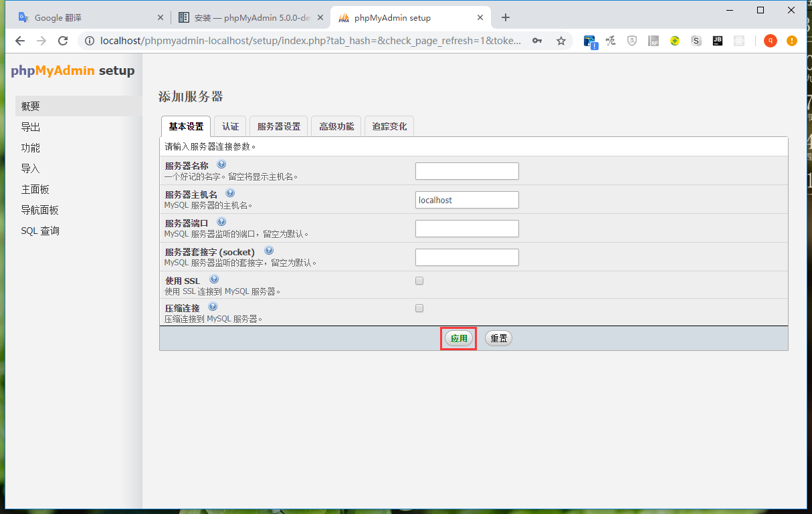Open 导航面板 in the sidebar

(x=79, y=210)
